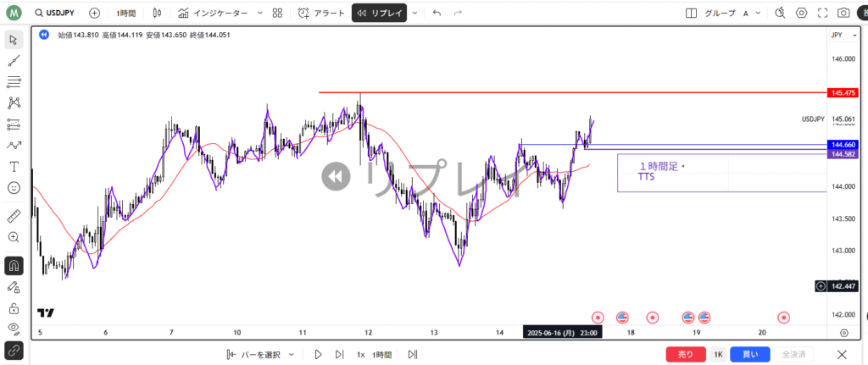Open the 1時間 timeframe selector in top toolbar
Screen dimensions: 868x365
(125, 13)
